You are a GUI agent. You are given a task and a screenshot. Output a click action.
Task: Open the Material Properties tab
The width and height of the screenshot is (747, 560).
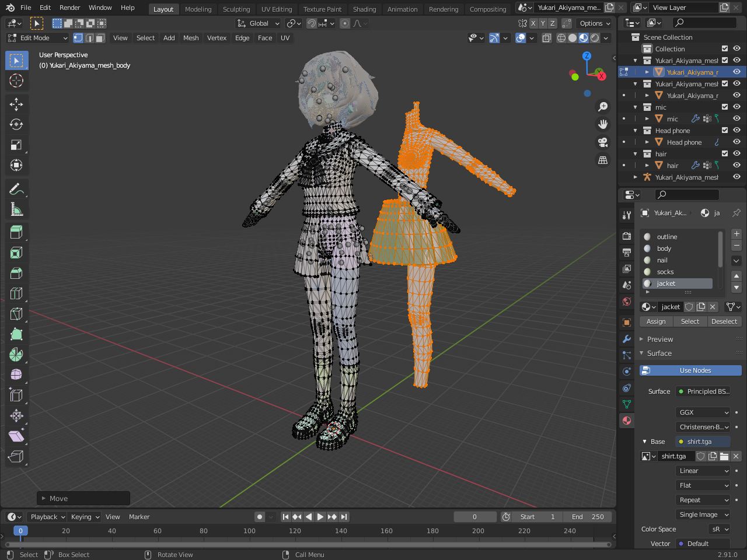[x=627, y=421]
